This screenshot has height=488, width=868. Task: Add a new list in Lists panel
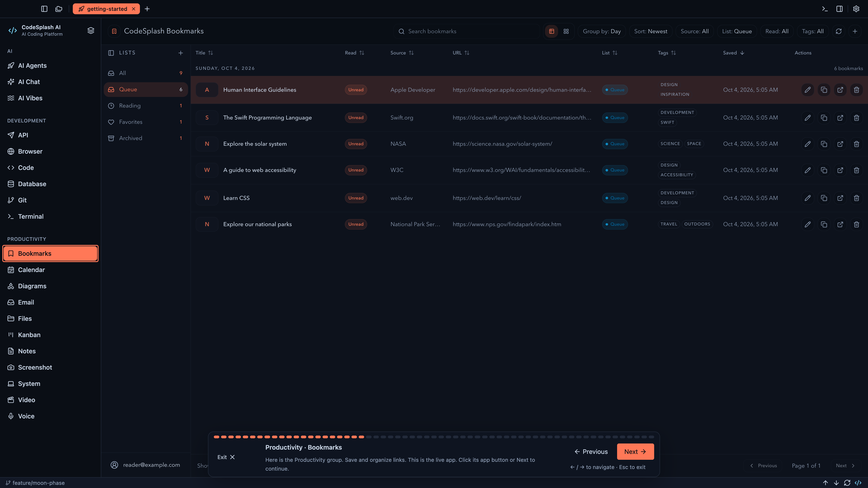tap(181, 53)
